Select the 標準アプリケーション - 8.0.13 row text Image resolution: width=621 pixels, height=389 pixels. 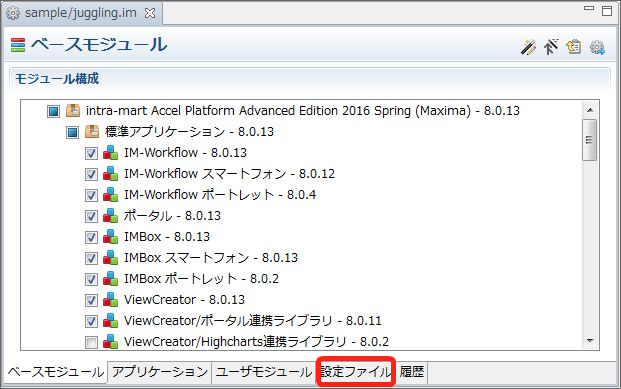(189, 132)
